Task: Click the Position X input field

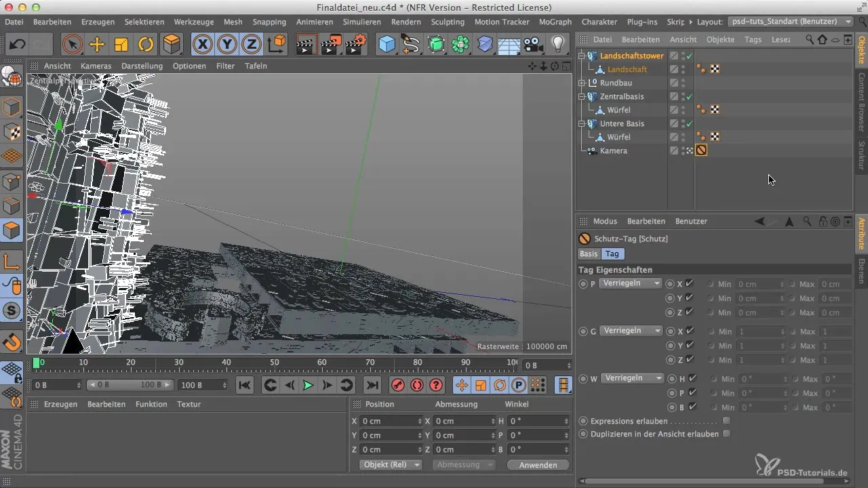Action: (x=391, y=421)
